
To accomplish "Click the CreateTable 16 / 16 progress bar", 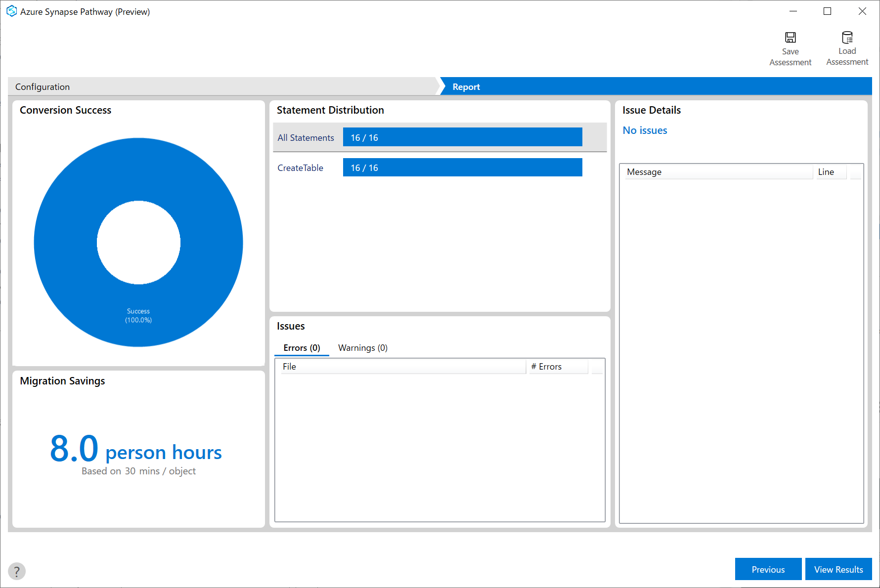I will coord(463,168).
